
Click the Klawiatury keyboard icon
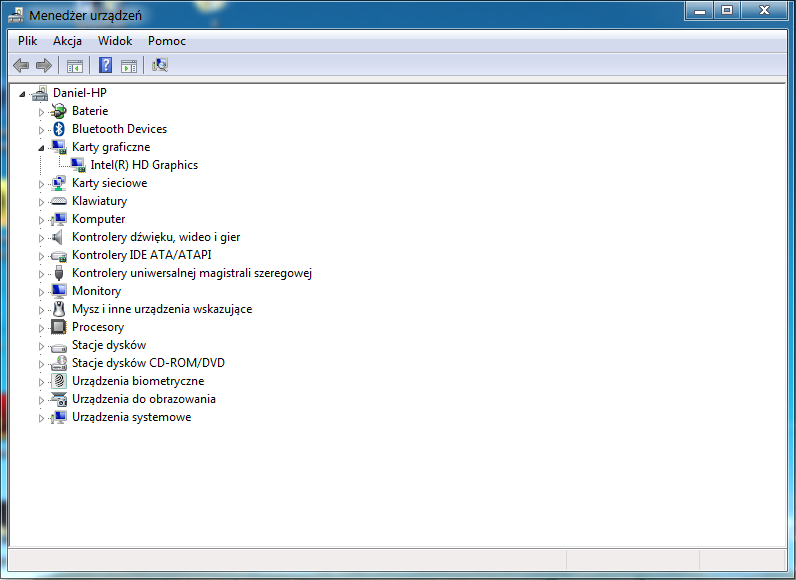pyautogui.click(x=59, y=201)
